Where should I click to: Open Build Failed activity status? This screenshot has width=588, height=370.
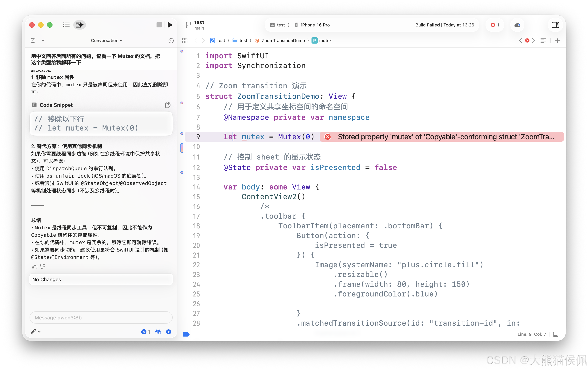[x=445, y=25]
